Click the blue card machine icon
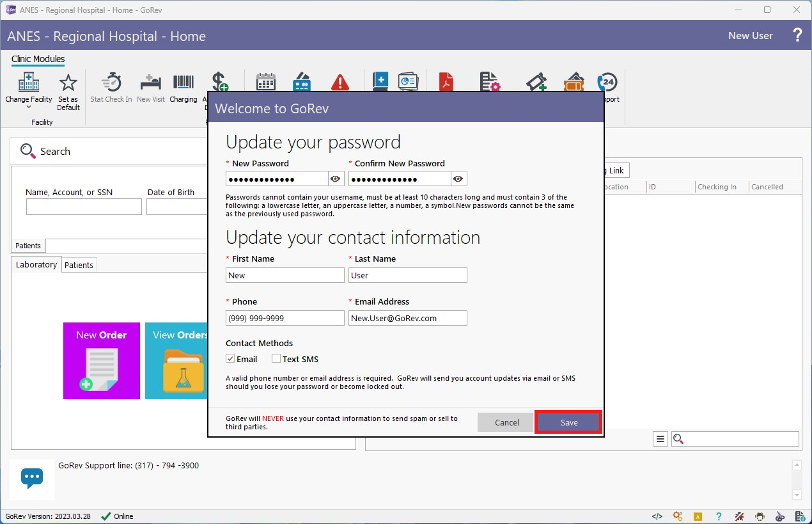 302,82
